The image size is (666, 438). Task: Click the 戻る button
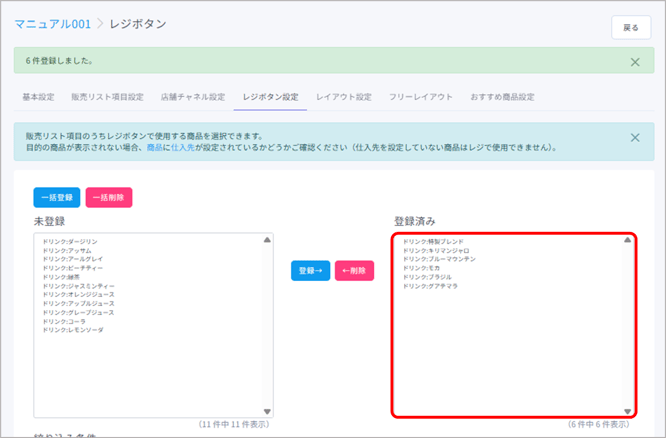pos(630,28)
